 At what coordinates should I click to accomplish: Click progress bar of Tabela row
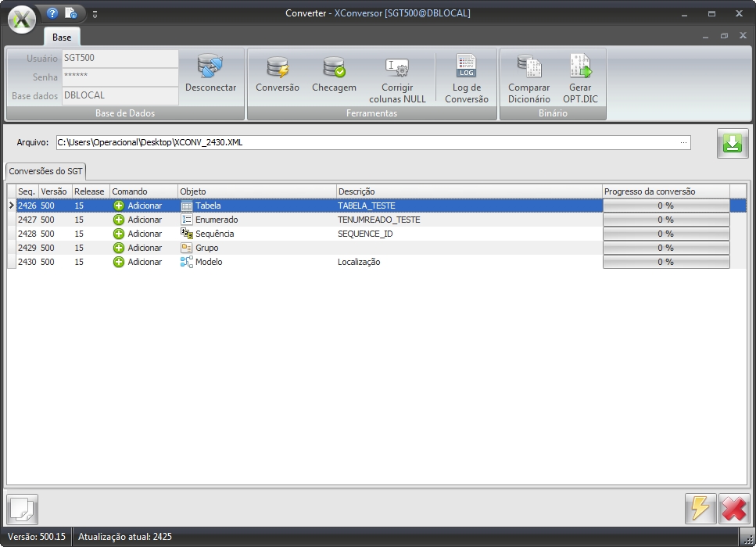(x=665, y=206)
